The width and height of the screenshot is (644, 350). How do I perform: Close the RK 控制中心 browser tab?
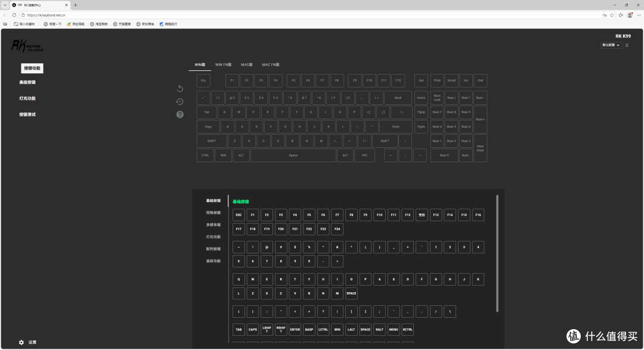click(66, 5)
